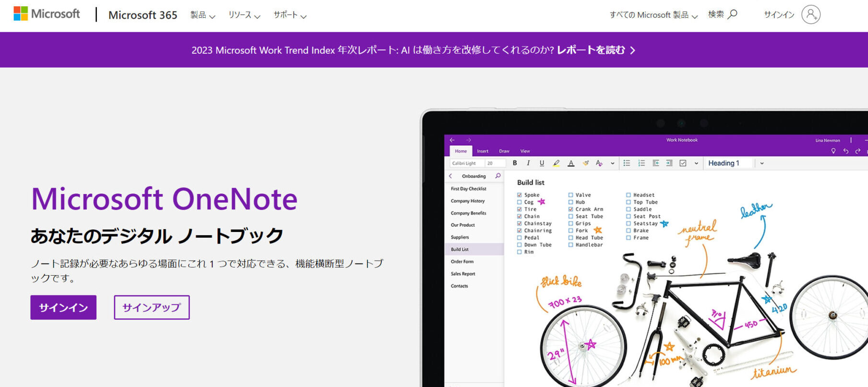
Task: Switch to the Insert tab
Action: pos(483,151)
